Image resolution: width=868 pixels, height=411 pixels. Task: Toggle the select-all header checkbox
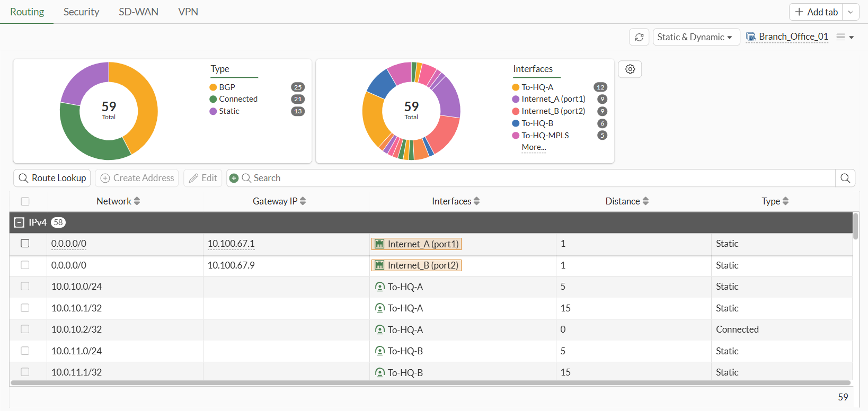(25, 201)
